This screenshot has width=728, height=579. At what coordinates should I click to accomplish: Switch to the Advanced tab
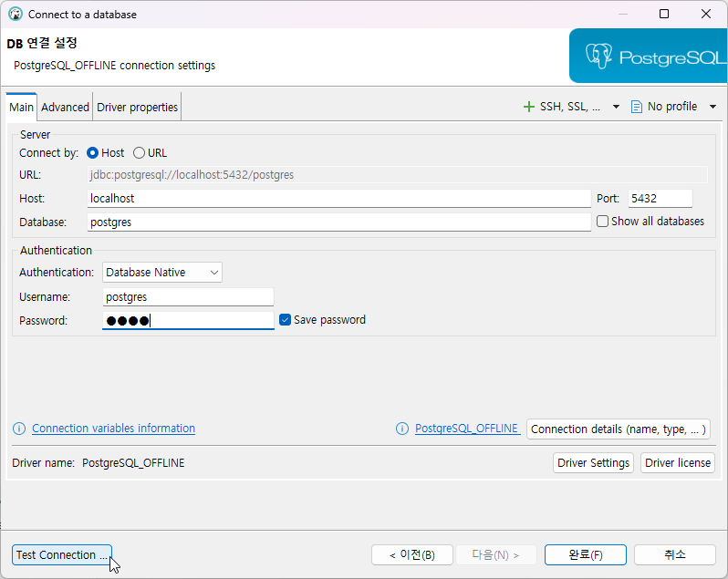coord(65,108)
